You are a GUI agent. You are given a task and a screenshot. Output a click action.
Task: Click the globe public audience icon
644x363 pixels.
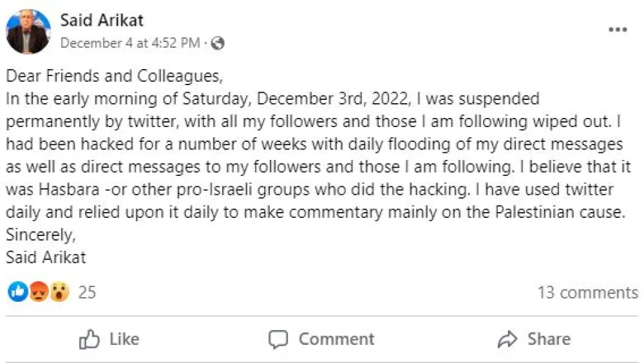pos(218,43)
